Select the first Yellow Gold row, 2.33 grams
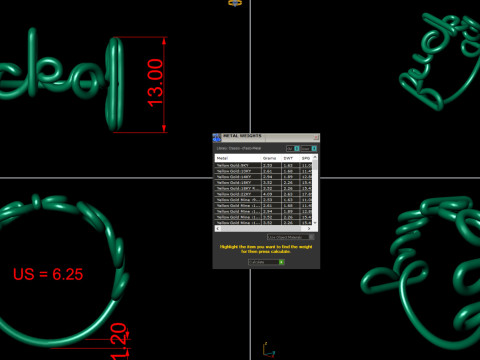 pos(263,165)
